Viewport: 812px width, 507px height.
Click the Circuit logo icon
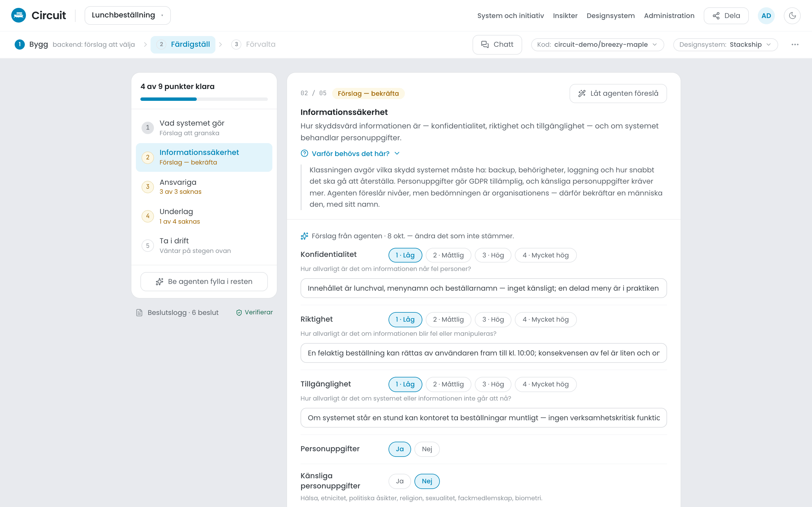click(18, 15)
